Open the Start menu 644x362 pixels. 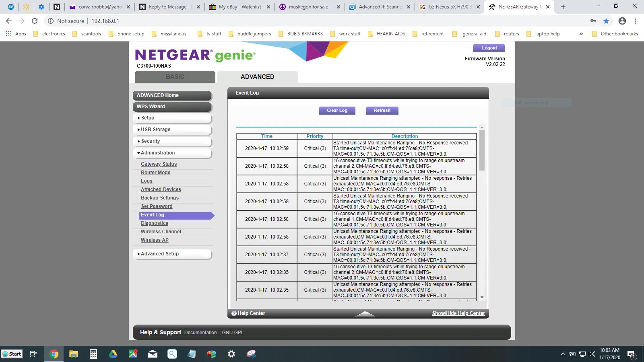12,354
